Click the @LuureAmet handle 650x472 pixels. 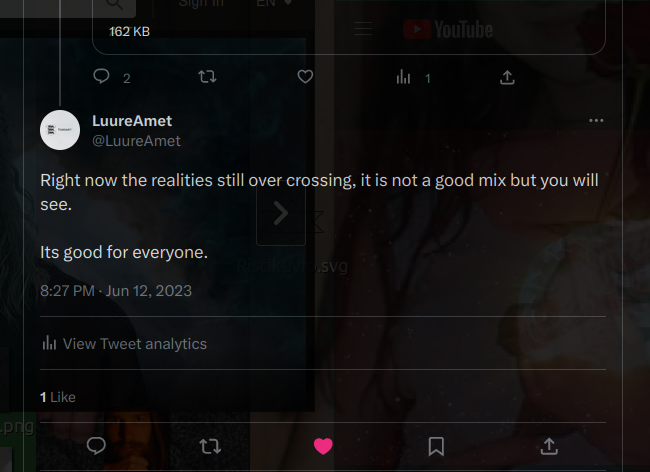click(136, 141)
